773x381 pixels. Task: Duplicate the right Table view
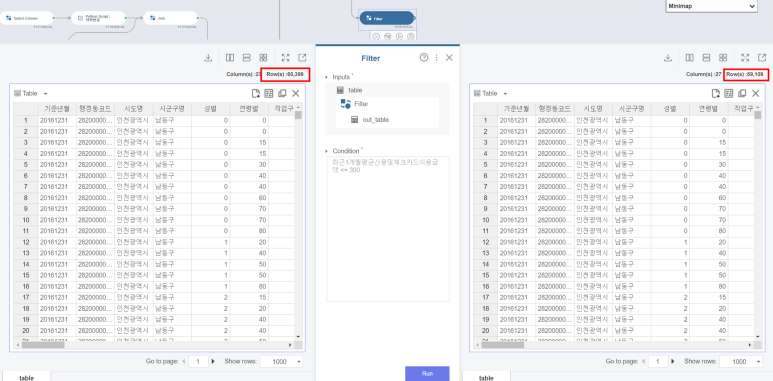coord(742,93)
